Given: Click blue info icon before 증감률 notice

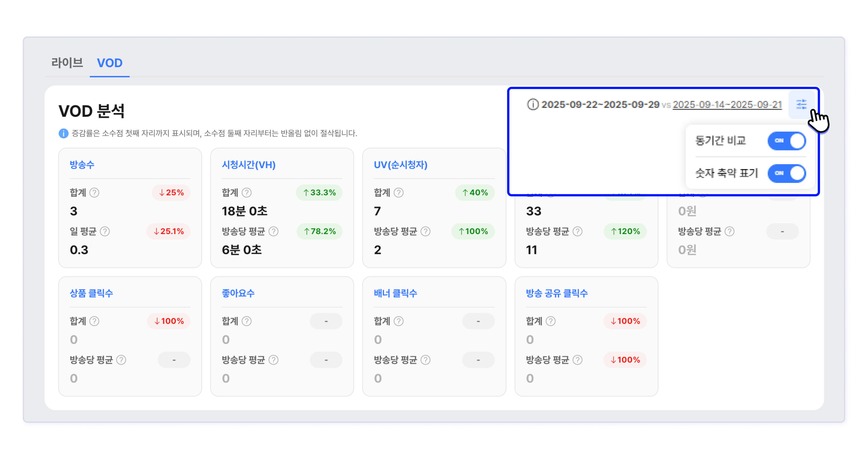Looking at the screenshot, I should [63, 133].
